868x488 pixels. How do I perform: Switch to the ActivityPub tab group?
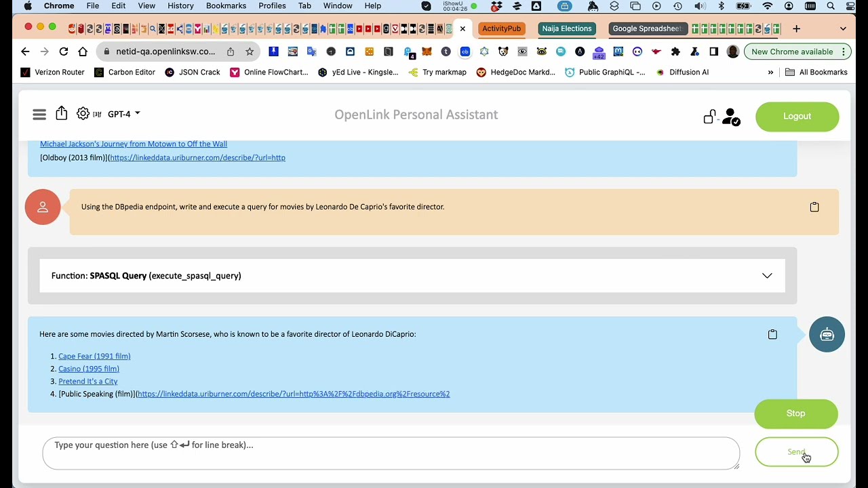click(x=501, y=28)
